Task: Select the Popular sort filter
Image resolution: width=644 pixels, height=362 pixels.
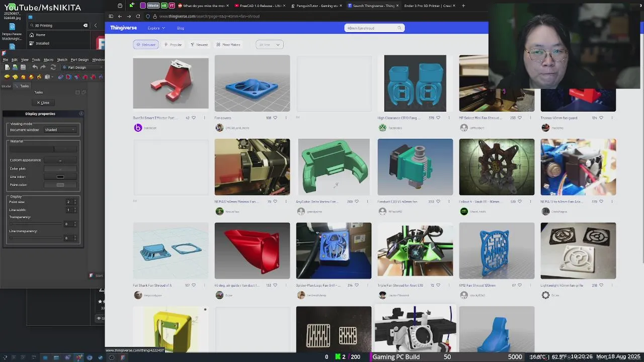Action: (x=173, y=45)
